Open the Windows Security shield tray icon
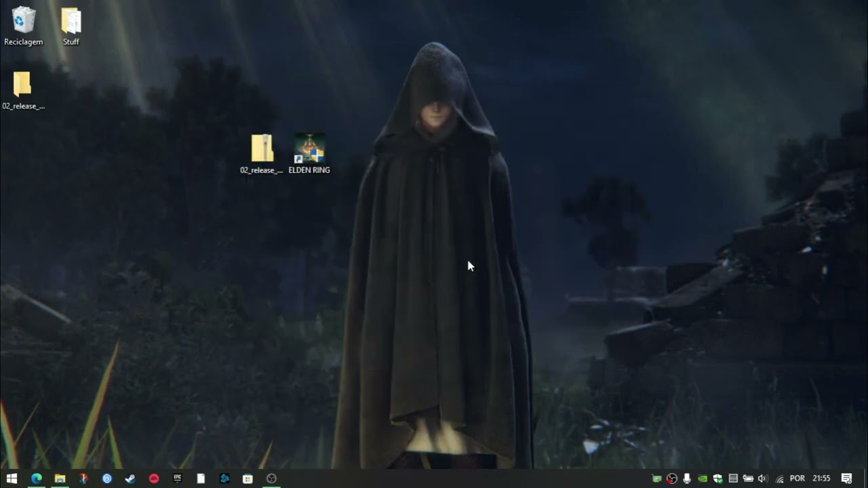Screen dimensions: 868x488 coord(717,479)
